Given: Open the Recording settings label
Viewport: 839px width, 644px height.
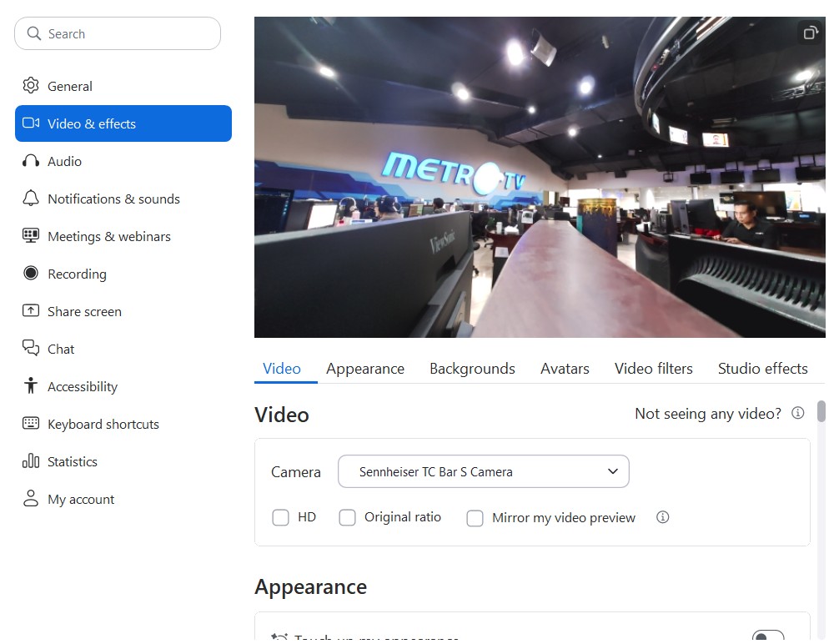Looking at the screenshot, I should 77,274.
